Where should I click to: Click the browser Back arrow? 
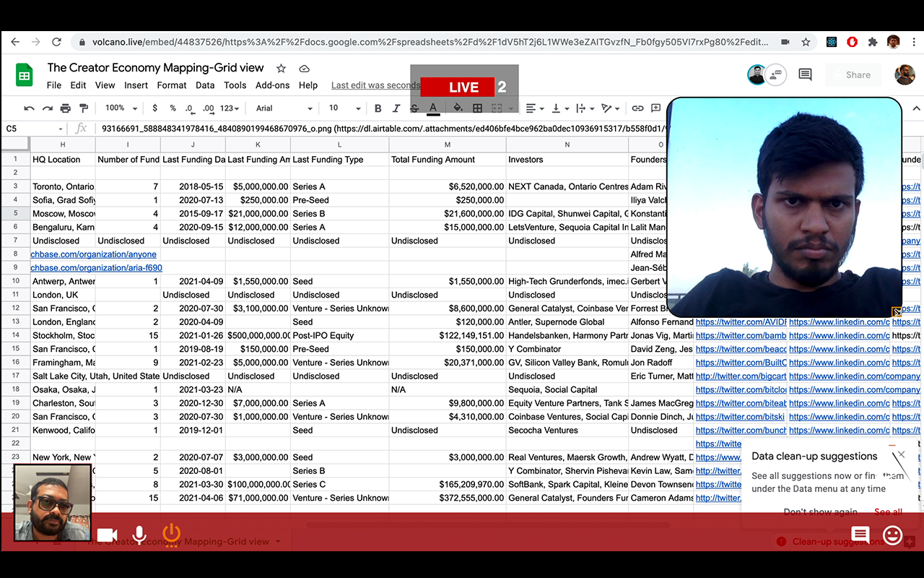[15, 42]
